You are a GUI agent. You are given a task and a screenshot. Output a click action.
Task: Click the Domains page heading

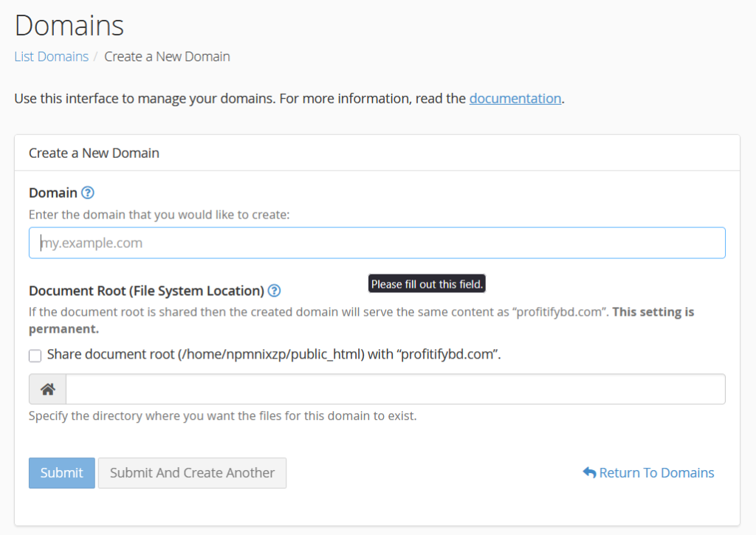[69, 25]
